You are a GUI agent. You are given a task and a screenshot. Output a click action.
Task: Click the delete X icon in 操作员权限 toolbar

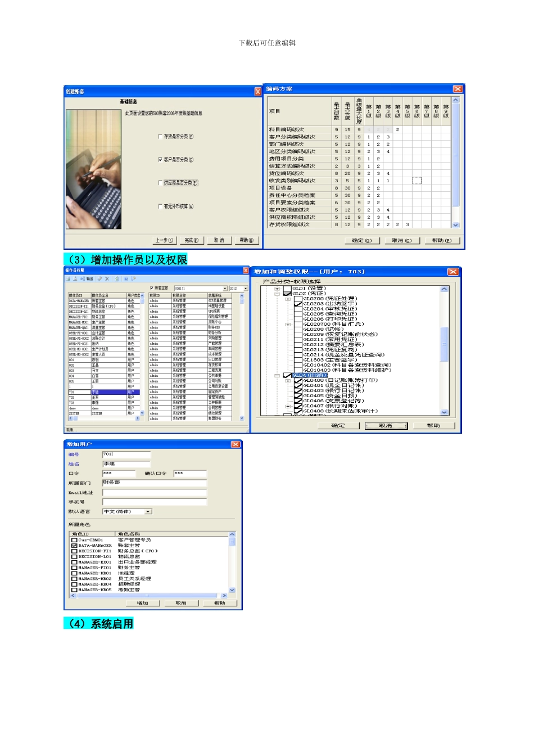pyautogui.click(x=107, y=278)
